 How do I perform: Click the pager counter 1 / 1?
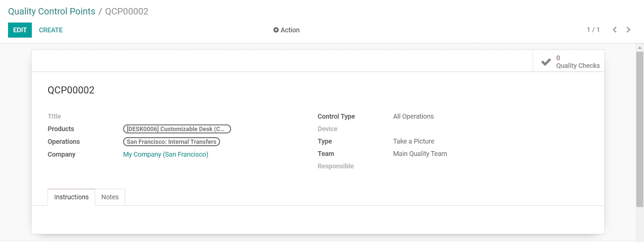(x=593, y=30)
